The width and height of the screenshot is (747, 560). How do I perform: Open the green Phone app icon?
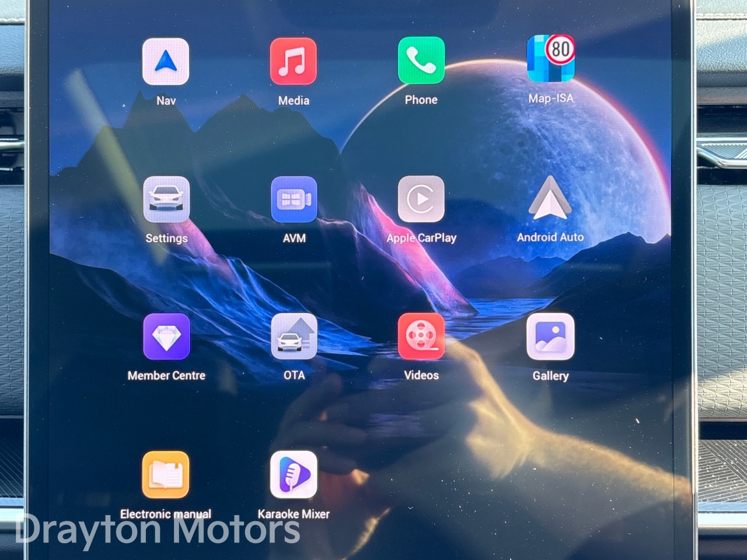pos(421,61)
